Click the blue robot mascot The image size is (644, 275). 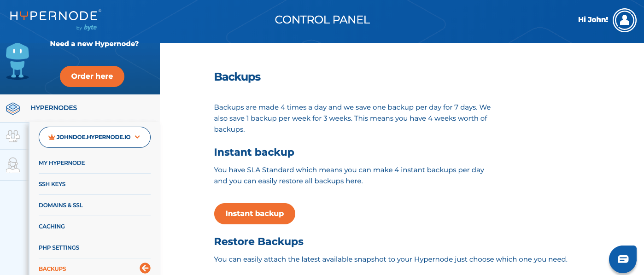(x=18, y=61)
